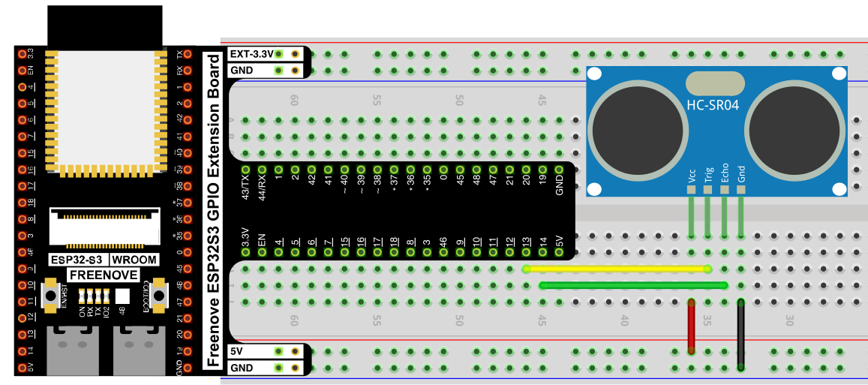Click the HC-SR04 bottom-left mounting hole
Screen dimensions: 868x385
pyautogui.click(x=594, y=190)
